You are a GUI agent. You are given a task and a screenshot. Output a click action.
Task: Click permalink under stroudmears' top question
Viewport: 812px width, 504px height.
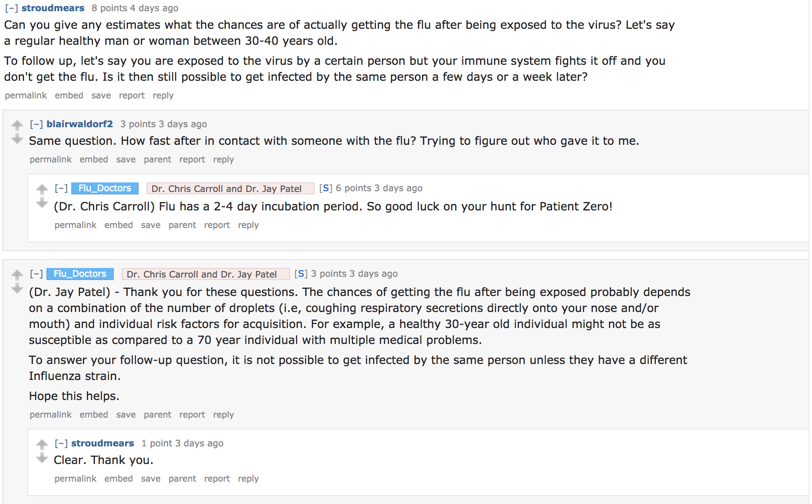26,95
